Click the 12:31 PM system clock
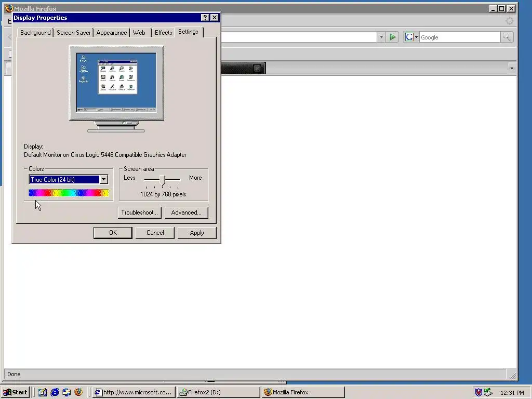Image resolution: width=532 pixels, height=399 pixels. (512, 393)
